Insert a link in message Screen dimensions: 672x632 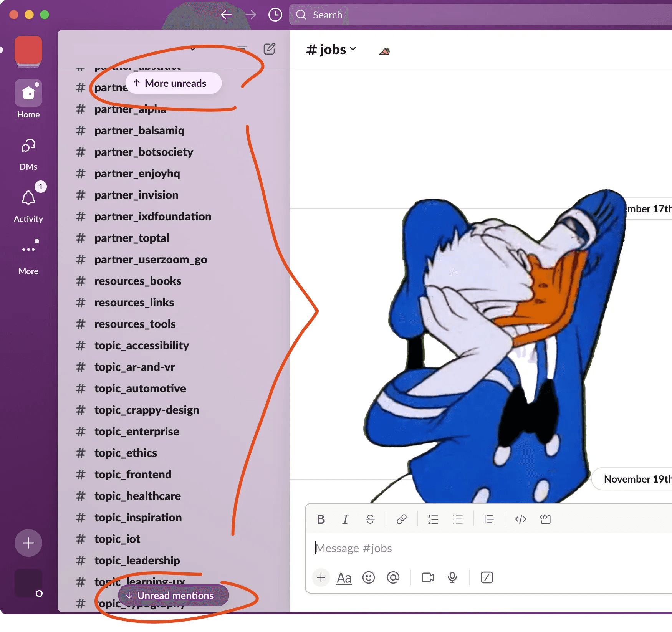click(x=402, y=519)
